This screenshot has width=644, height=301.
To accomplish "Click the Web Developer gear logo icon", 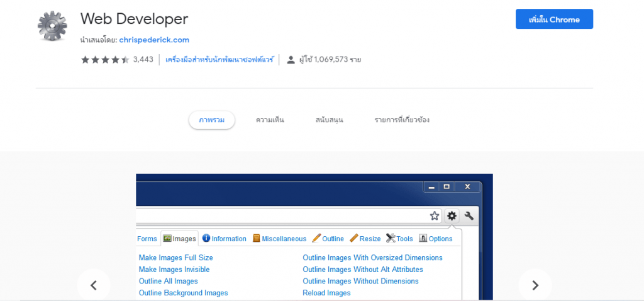I will (x=52, y=26).
